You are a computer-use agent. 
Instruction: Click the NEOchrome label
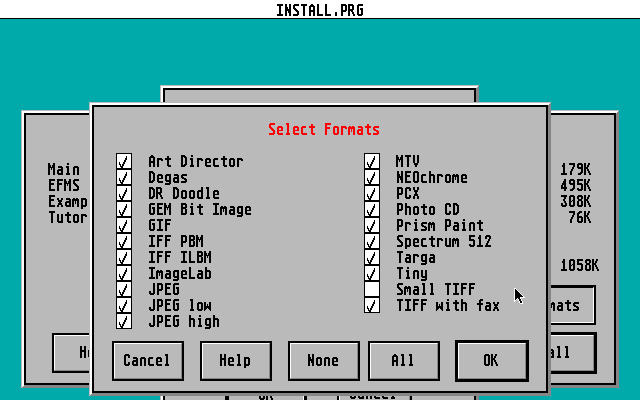(432, 177)
